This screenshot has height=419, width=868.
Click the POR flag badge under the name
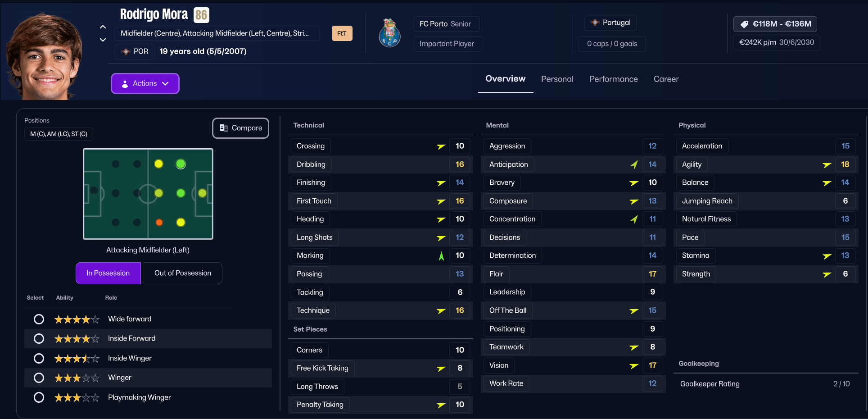pyautogui.click(x=135, y=51)
